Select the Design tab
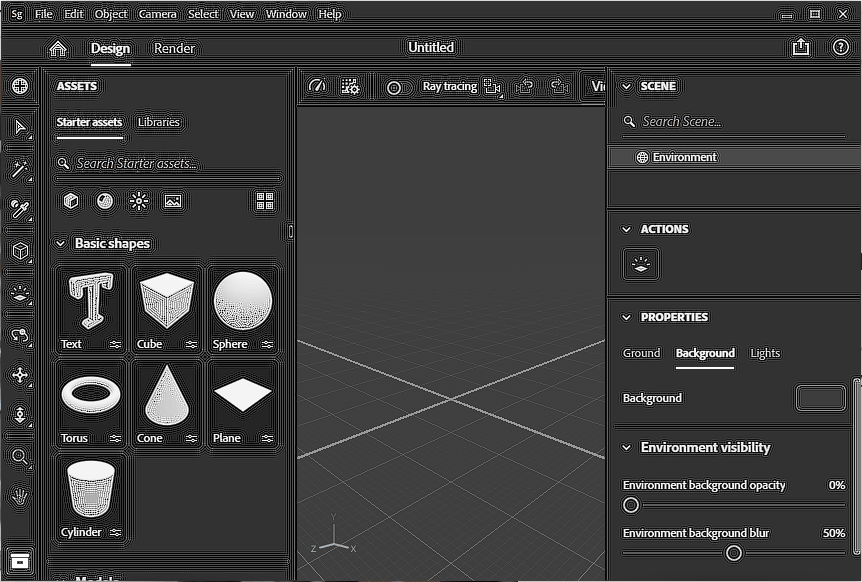Viewport: 862px width, 582px height. [110, 48]
